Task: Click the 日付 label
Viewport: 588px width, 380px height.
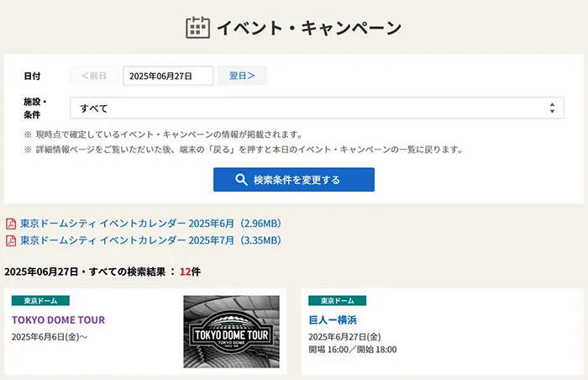Action: point(32,77)
